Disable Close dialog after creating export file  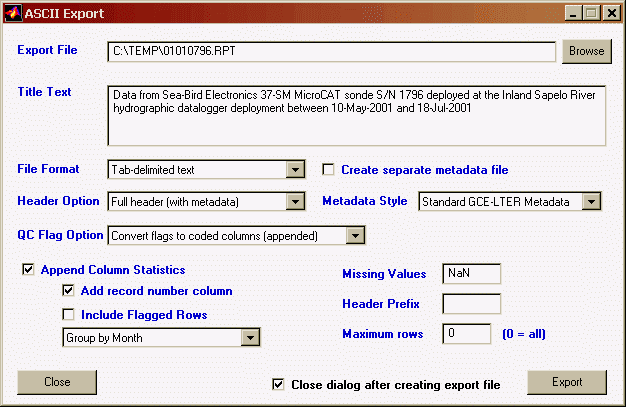point(278,384)
